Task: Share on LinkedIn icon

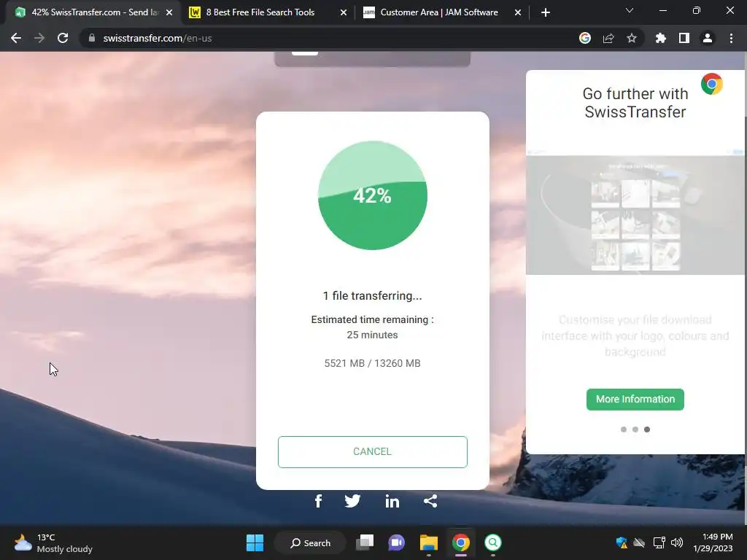Action: pos(392,501)
